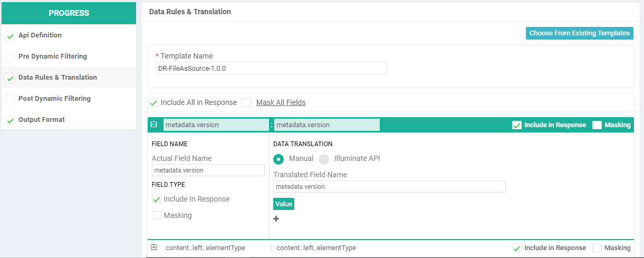Click left metadata.version field in header row

216,125
